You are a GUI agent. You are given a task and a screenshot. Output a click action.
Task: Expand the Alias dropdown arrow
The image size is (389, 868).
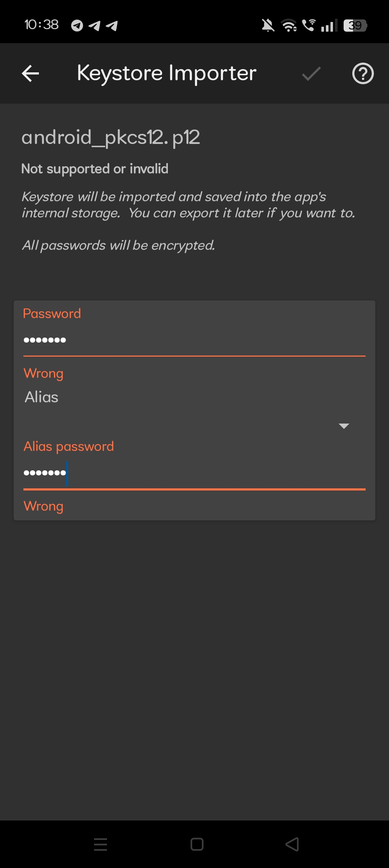(344, 426)
